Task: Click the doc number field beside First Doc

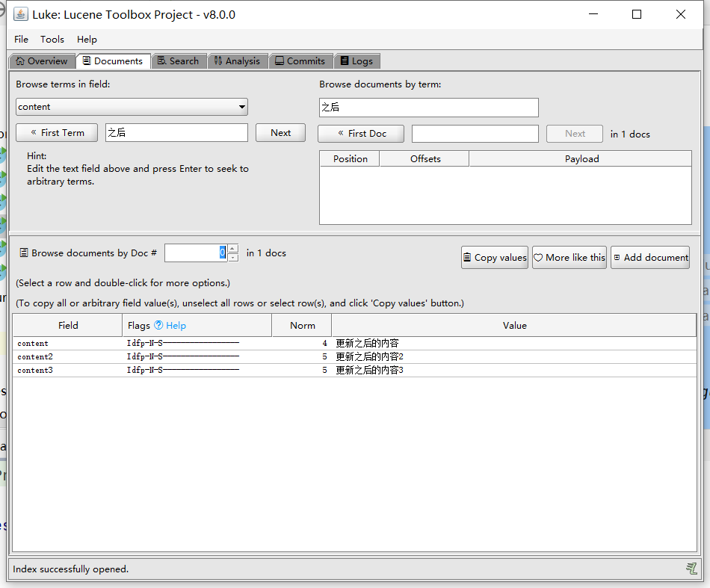Action: pyautogui.click(x=475, y=134)
